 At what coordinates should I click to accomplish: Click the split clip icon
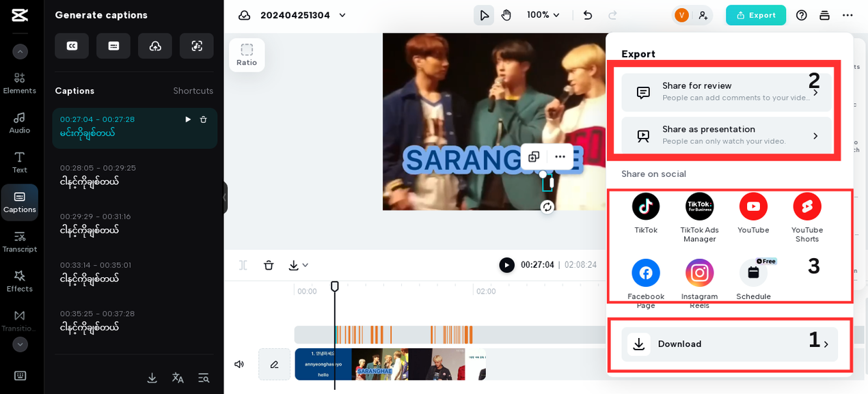pos(243,265)
